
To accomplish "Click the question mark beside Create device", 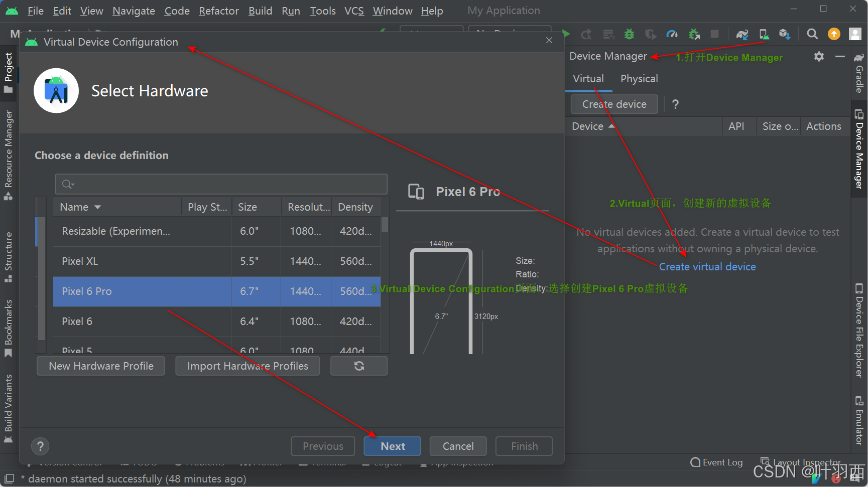I will click(675, 104).
